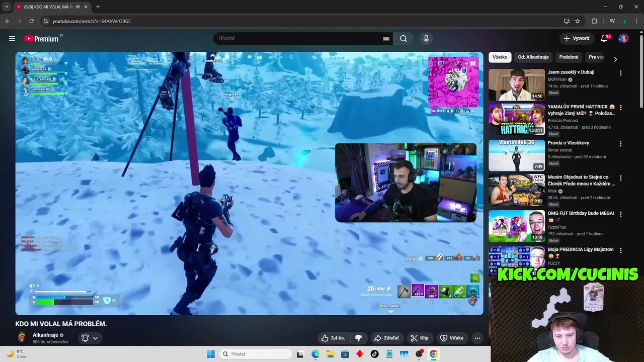Start voice search with microphone icon
This screenshot has height=362, width=644.
tap(426, 39)
